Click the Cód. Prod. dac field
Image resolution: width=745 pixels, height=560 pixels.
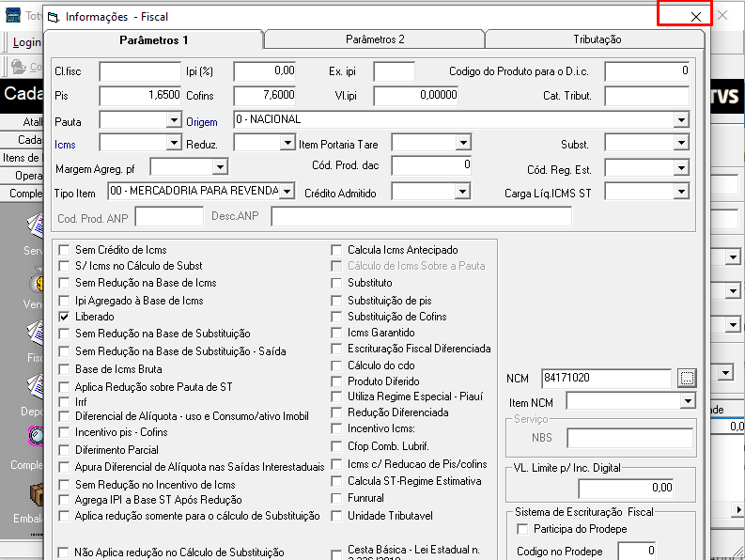[x=431, y=165]
